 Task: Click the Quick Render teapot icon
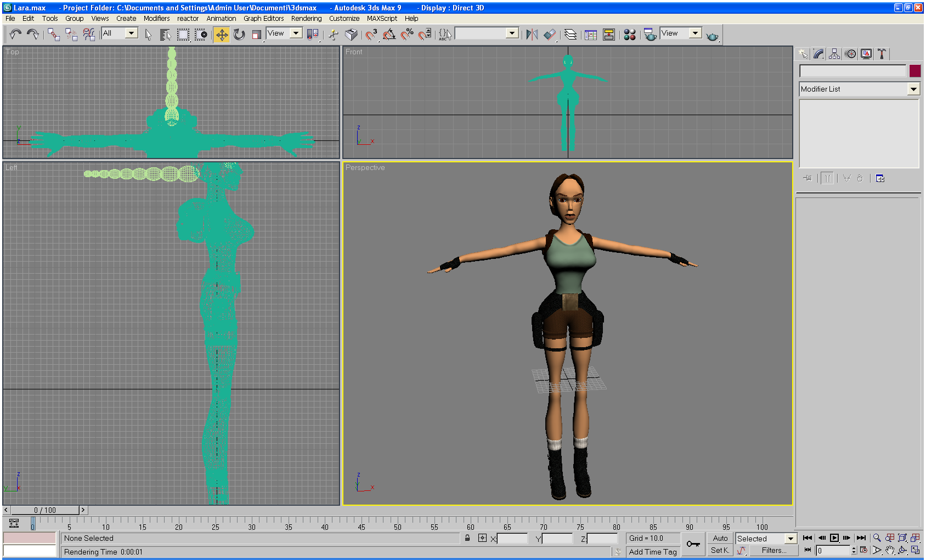(x=712, y=36)
